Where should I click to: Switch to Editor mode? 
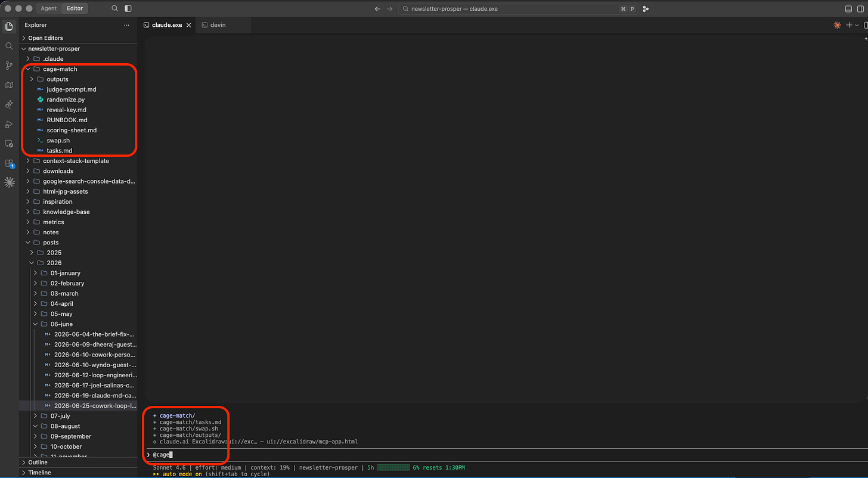point(75,8)
